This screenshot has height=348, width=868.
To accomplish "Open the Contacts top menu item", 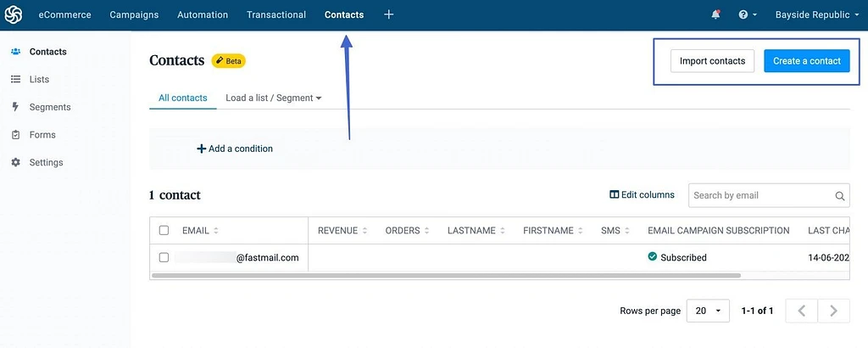I will click(344, 15).
